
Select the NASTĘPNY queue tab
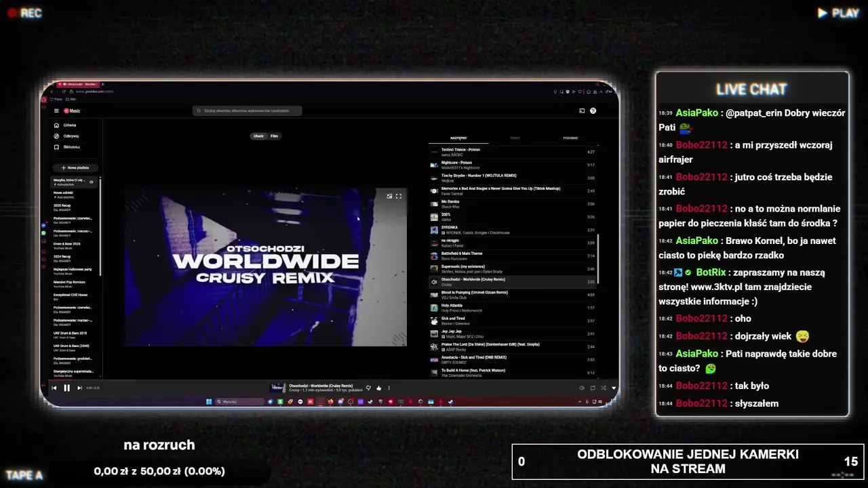click(x=458, y=138)
